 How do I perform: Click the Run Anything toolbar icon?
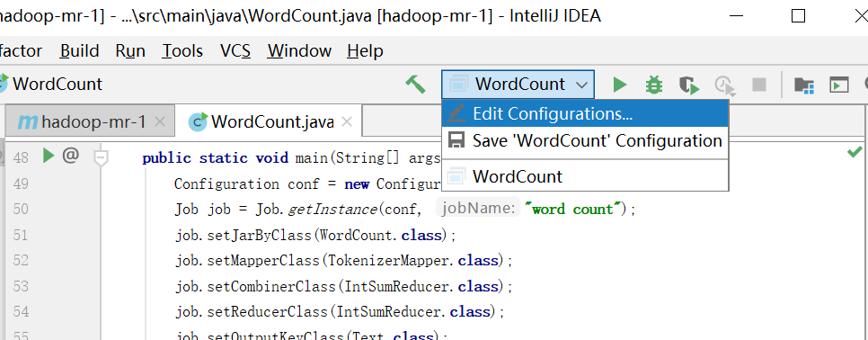point(838,85)
